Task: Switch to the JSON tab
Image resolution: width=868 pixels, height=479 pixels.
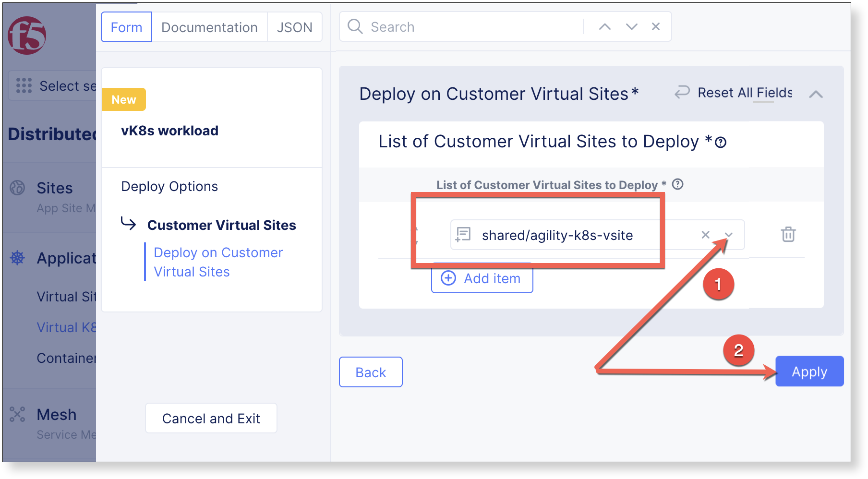Action: [295, 27]
